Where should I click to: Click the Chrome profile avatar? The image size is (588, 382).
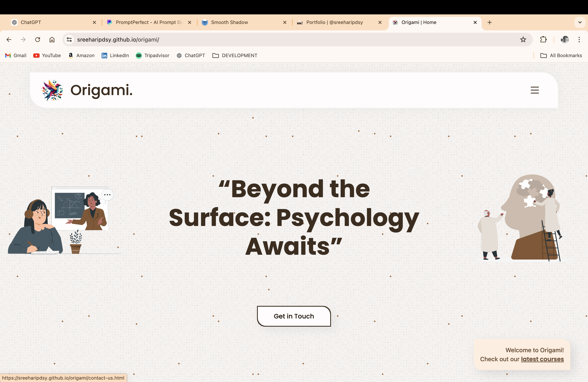(565, 40)
